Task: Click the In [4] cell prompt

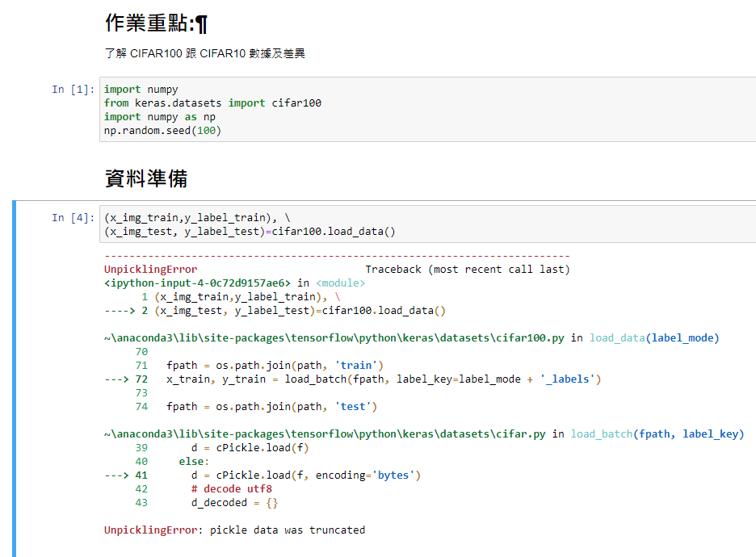Action: point(73,218)
